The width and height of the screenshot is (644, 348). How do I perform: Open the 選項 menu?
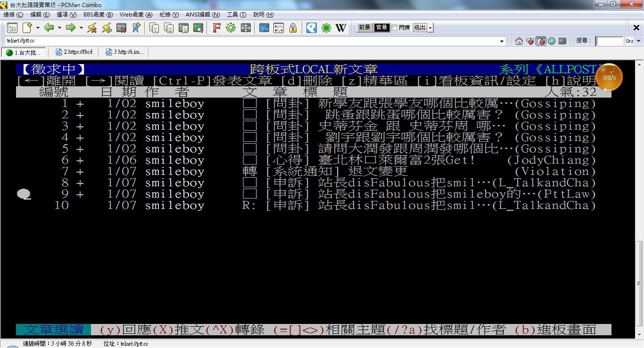tap(66, 15)
